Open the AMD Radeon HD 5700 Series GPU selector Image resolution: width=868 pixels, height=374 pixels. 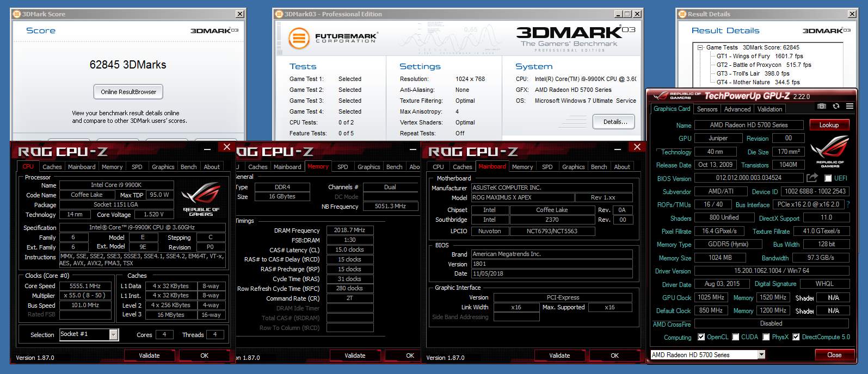click(761, 354)
